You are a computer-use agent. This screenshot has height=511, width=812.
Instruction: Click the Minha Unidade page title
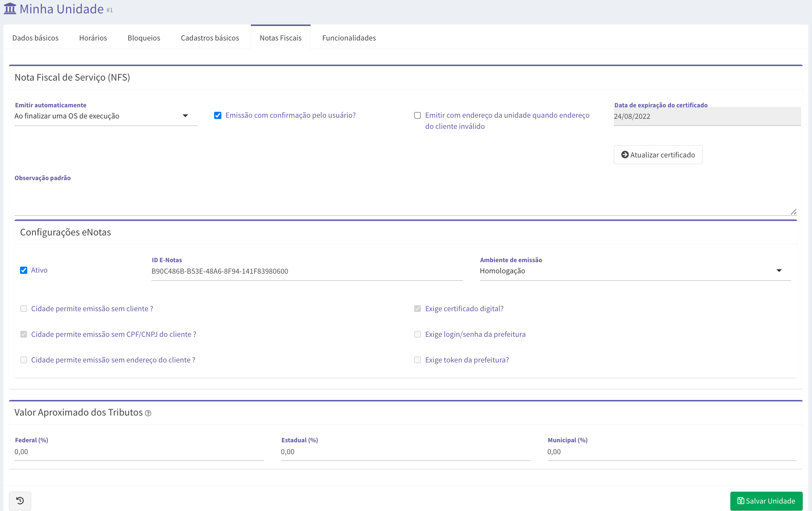62,9
